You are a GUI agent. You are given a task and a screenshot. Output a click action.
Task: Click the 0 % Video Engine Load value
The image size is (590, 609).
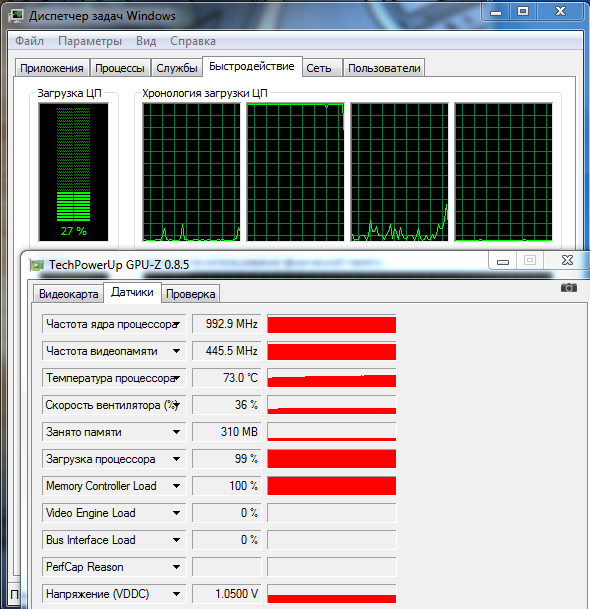tap(227, 513)
